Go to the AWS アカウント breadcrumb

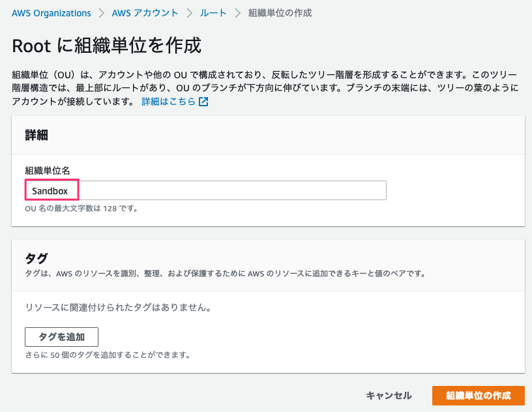(x=145, y=13)
